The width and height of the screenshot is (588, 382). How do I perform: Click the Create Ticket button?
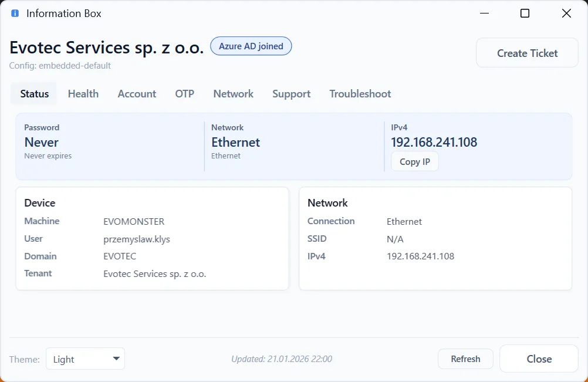(x=527, y=53)
